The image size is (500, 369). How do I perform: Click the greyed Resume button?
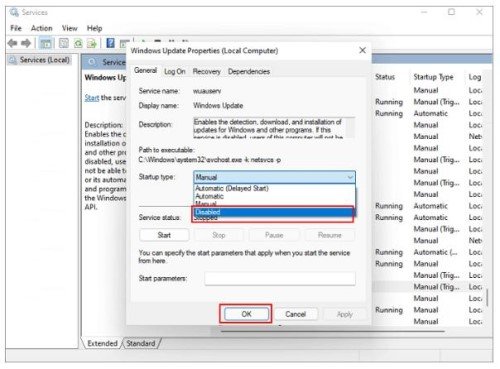point(329,235)
